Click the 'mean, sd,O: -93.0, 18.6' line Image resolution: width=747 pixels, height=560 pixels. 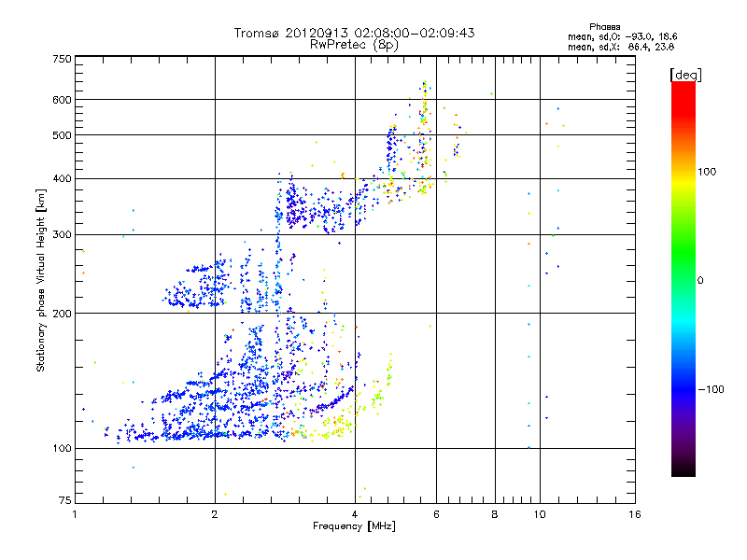point(622,36)
